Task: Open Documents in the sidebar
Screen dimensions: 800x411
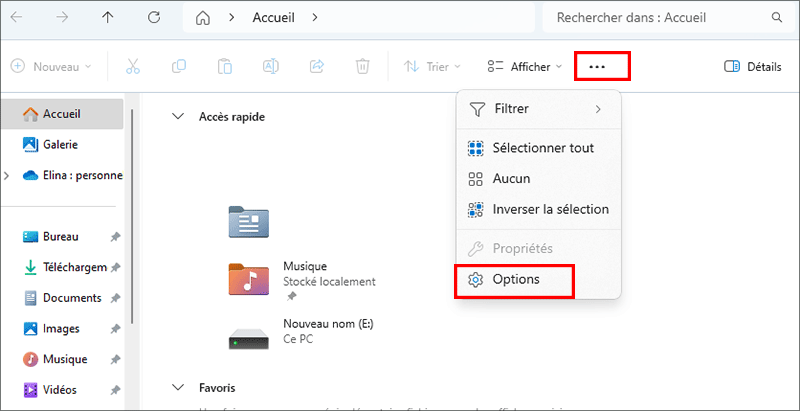Action: [62, 298]
